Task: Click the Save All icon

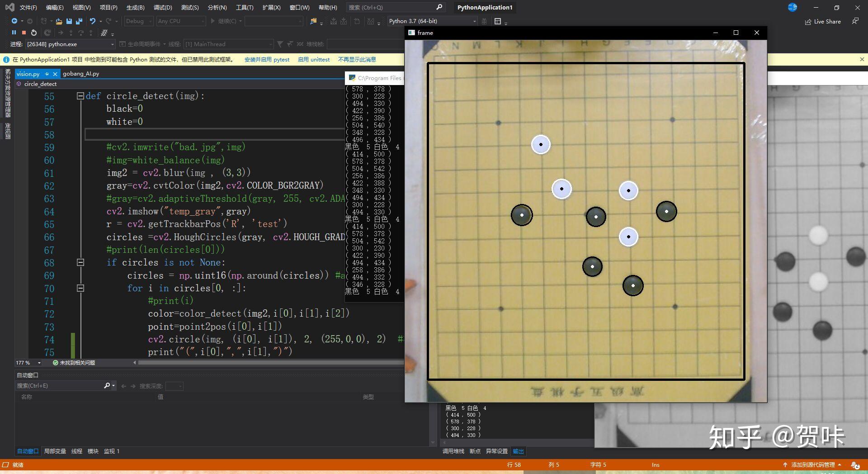Action: pyautogui.click(x=79, y=21)
